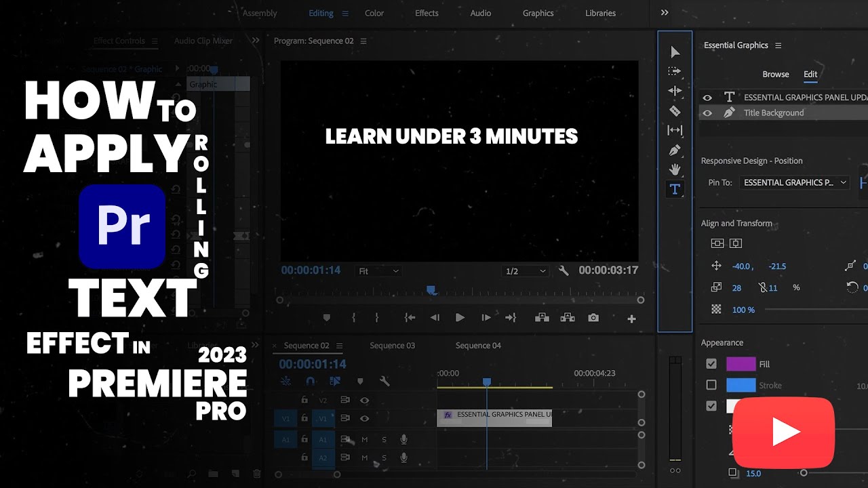
Task: Select the Selection arrow tool
Action: pos(675,52)
